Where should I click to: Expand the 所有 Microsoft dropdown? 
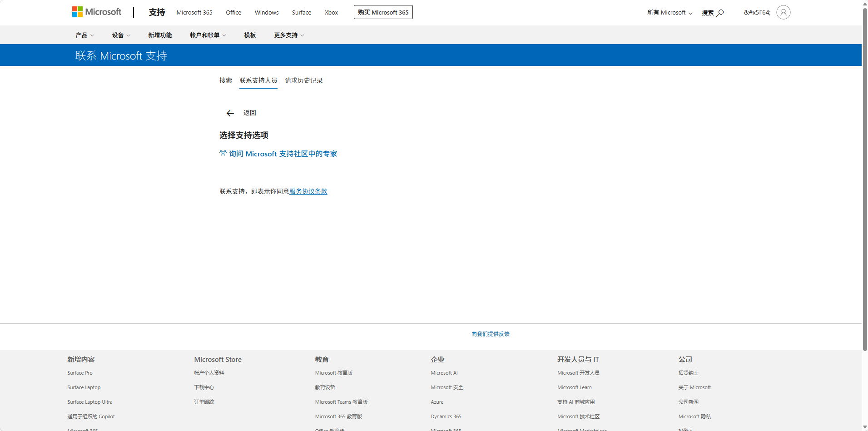[x=670, y=13]
